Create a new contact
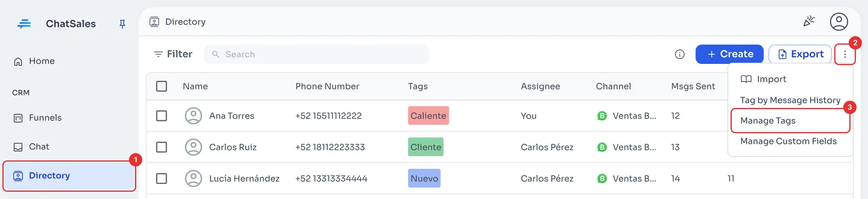868x199 pixels. click(730, 54)
